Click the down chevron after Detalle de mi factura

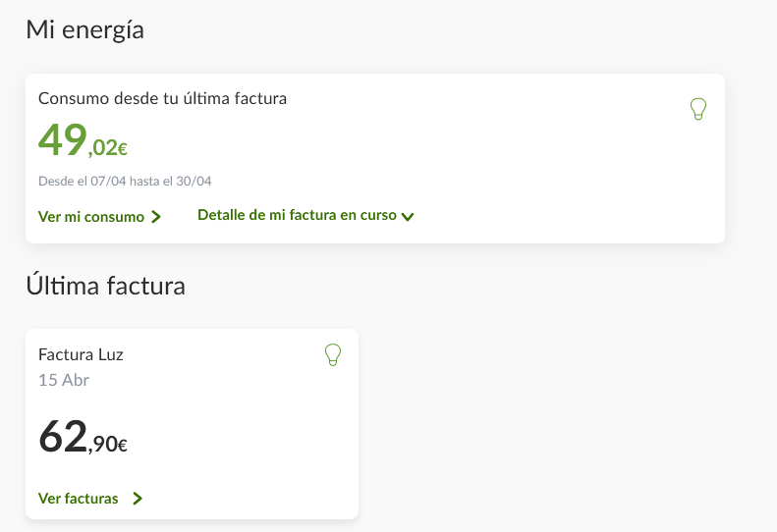pyautogui.click(x=408, y=216)
